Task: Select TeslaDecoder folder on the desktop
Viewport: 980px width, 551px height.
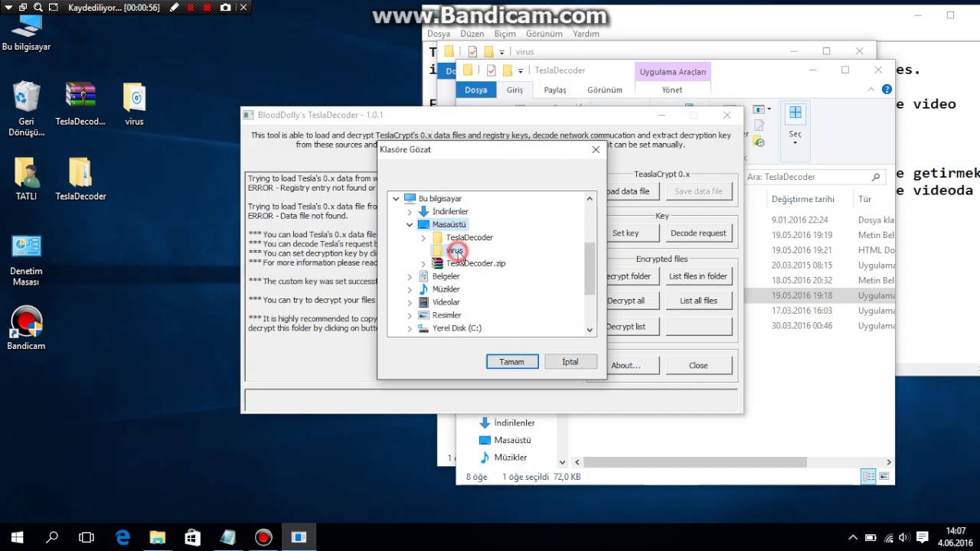Action: point(80,178)
